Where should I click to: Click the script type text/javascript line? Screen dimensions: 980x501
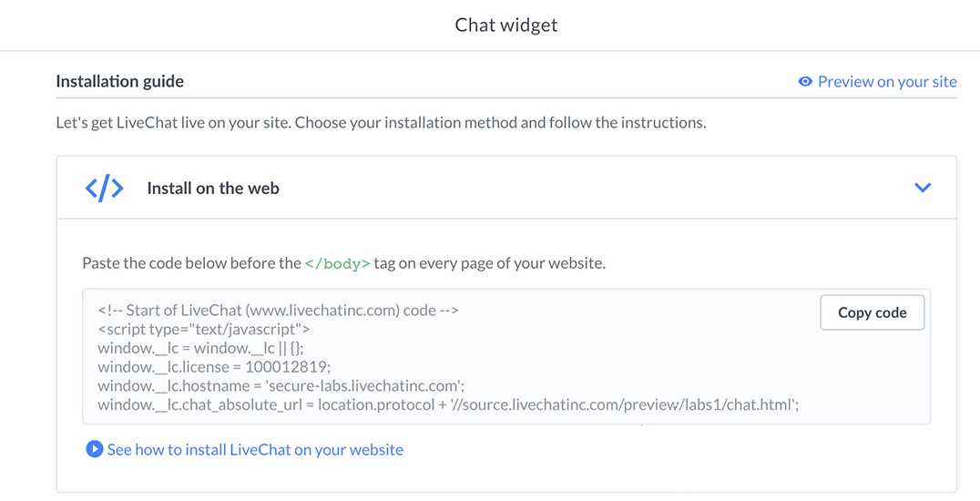pos(204,329)
